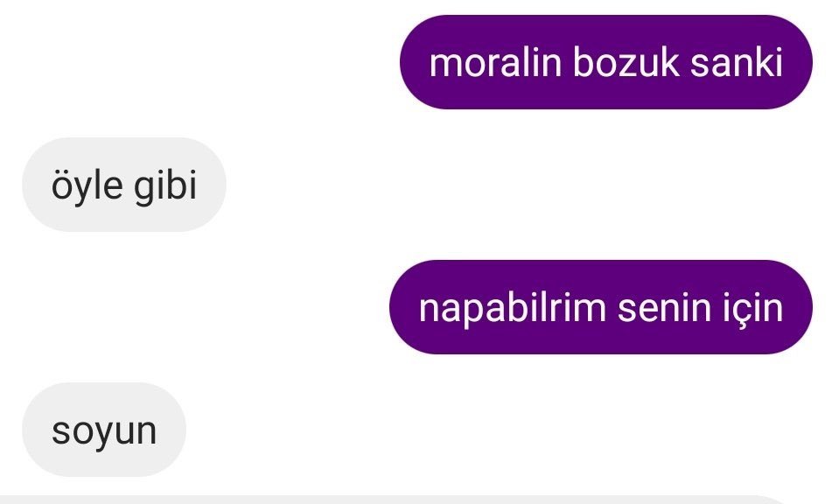Click the word 'soyun' text itself
The image size is (832, 504).
(104, 430)
